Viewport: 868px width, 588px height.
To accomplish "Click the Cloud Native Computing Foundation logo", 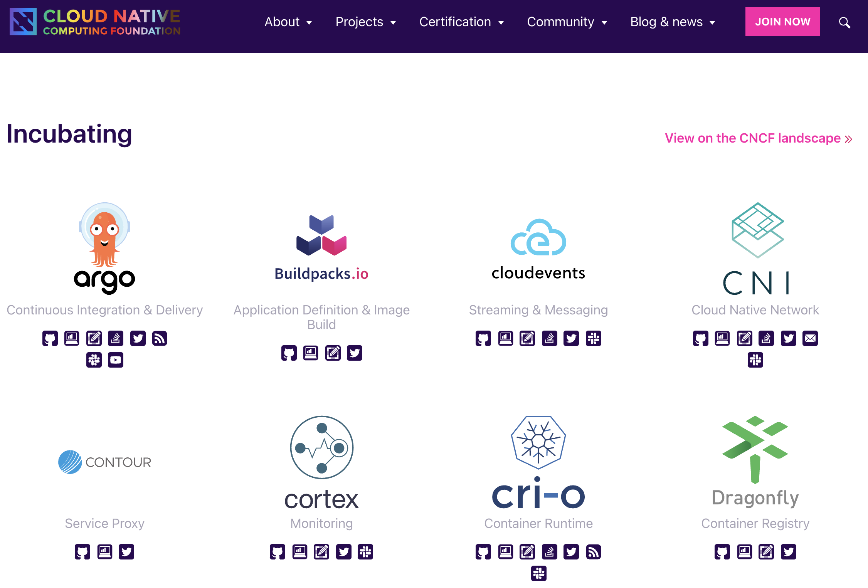I will tap(95, 22).
